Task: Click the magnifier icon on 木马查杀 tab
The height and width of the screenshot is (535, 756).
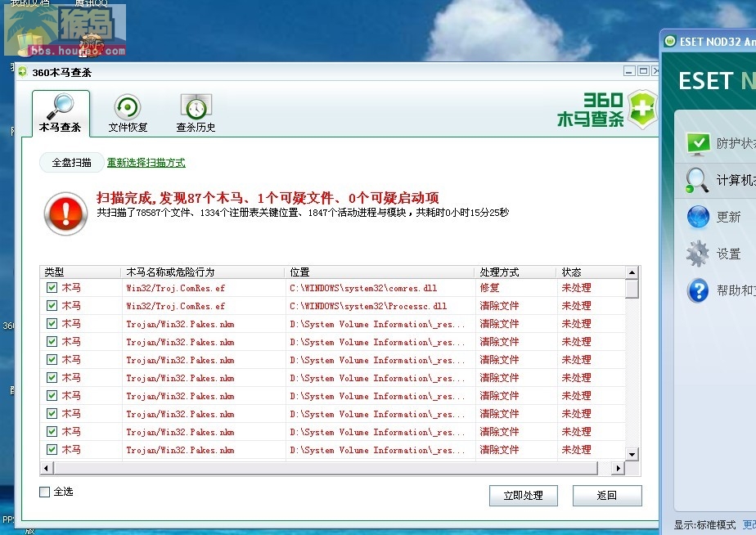Action: pos(61,106)
